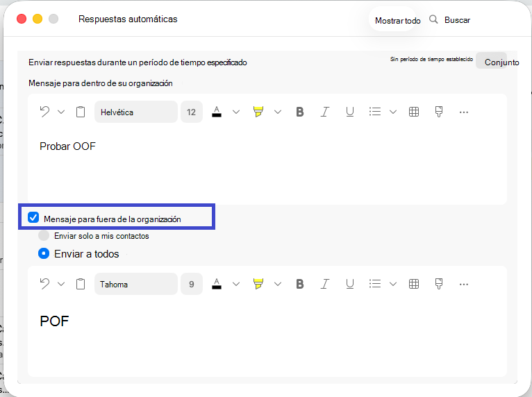Click font size 9 field
Image resolution: width=532 pixels, height=397 pixels.
(x=192, y=284)
